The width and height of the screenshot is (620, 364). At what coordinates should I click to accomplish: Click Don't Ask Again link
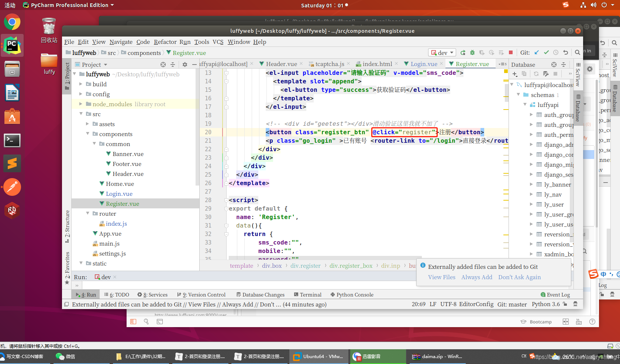(x=519, y=277)
